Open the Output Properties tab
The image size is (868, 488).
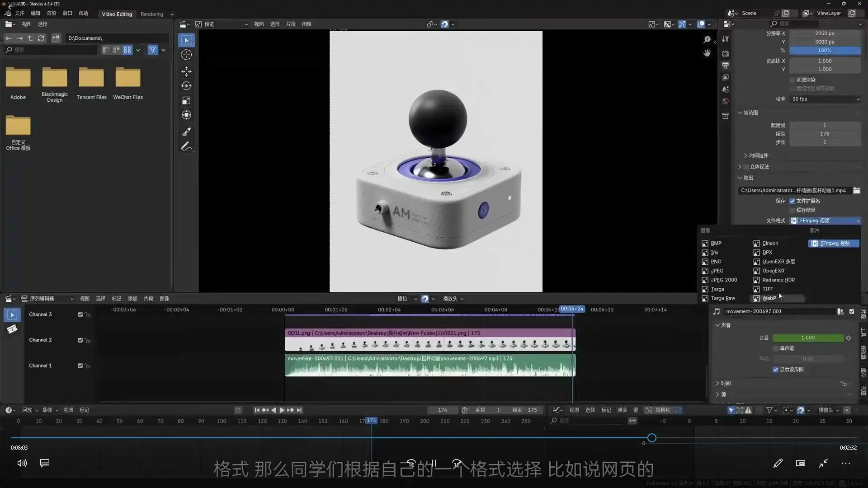726,66
